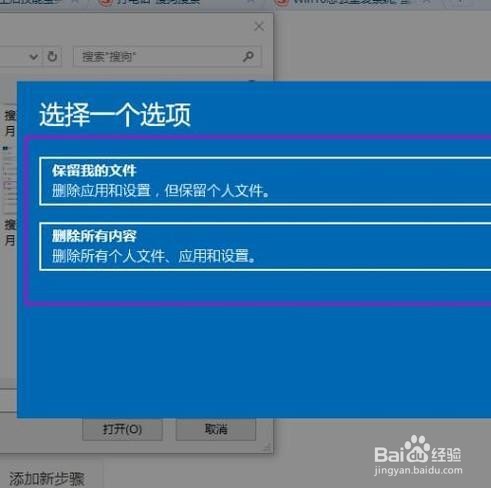Click the 选择一个选项 heading text
The height and width of the screenshot is (488, 491).
(115, 114)
